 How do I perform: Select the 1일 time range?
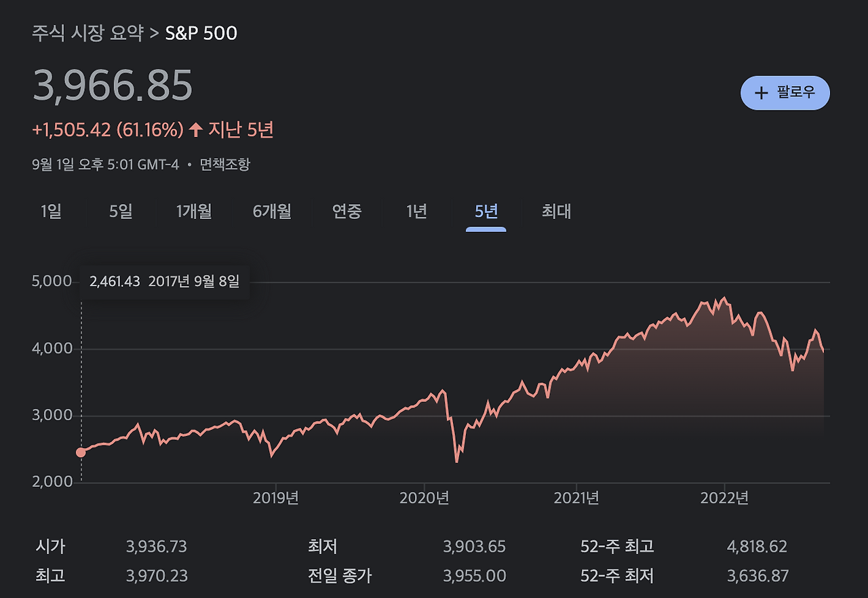coord(50,212)
